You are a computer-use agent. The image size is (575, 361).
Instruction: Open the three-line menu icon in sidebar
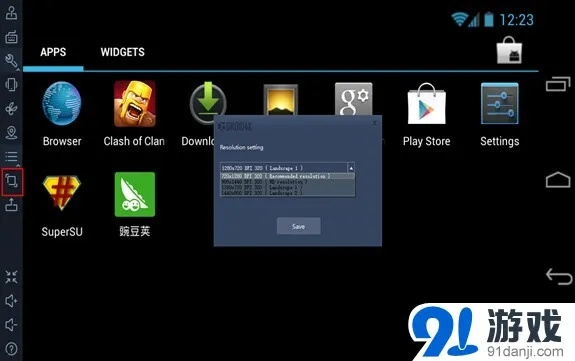[x=11, y=157]
